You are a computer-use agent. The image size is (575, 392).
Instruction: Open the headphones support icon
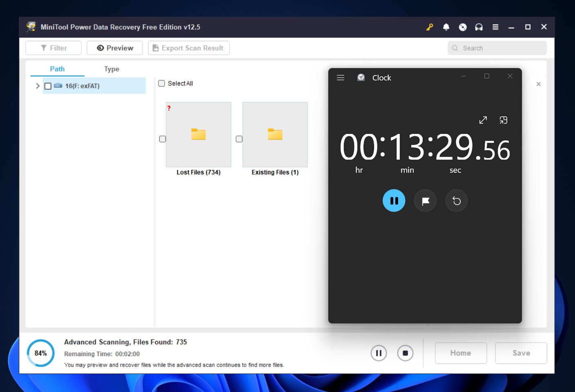(x=479, y=27)
